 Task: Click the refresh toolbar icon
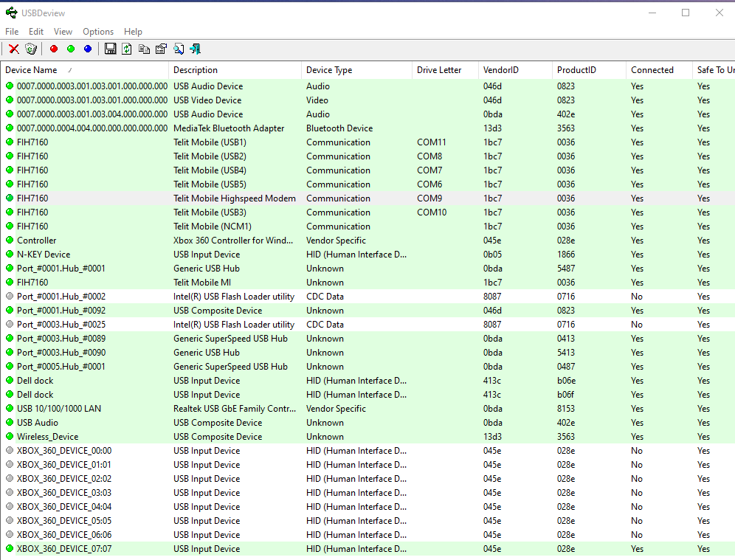(x=127, y=49)
